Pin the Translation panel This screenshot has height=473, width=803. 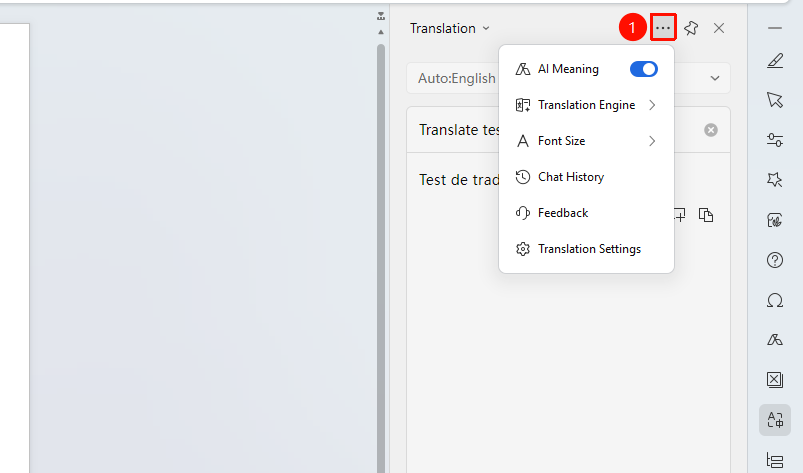(x=691, y=28)
